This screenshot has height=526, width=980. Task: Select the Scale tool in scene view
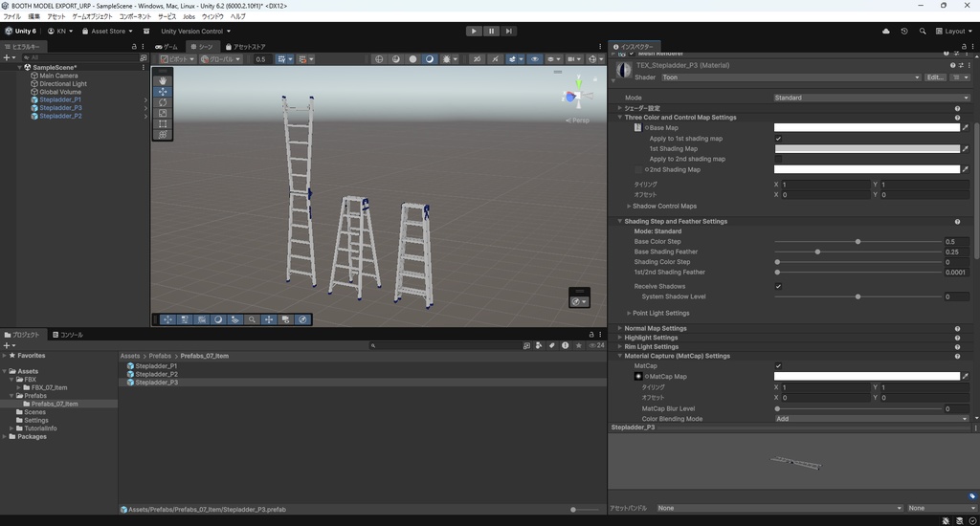click(x=163, y=113)
